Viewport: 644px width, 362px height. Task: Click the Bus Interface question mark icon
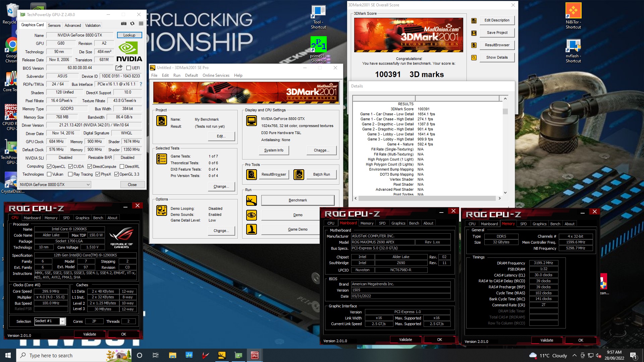coord(141,84)
